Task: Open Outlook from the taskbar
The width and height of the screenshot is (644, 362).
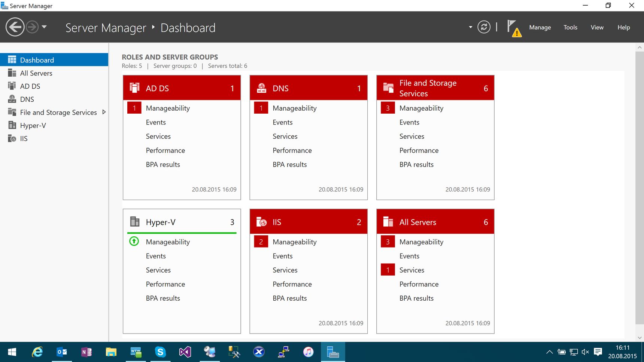Action: tap(62, 352)
